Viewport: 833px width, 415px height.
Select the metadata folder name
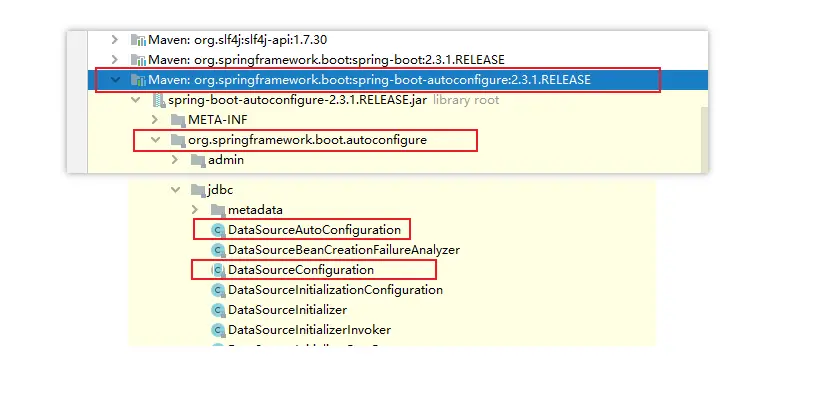[x=255, y=210]
